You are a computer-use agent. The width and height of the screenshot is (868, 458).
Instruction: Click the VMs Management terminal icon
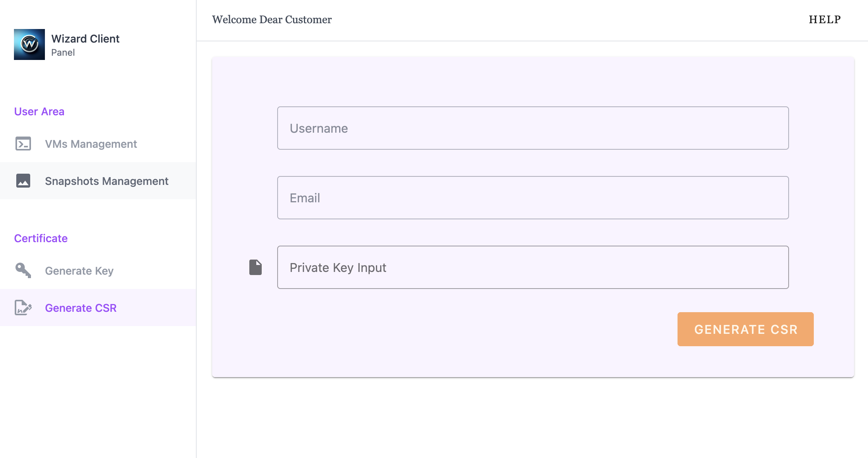point(23,144)
